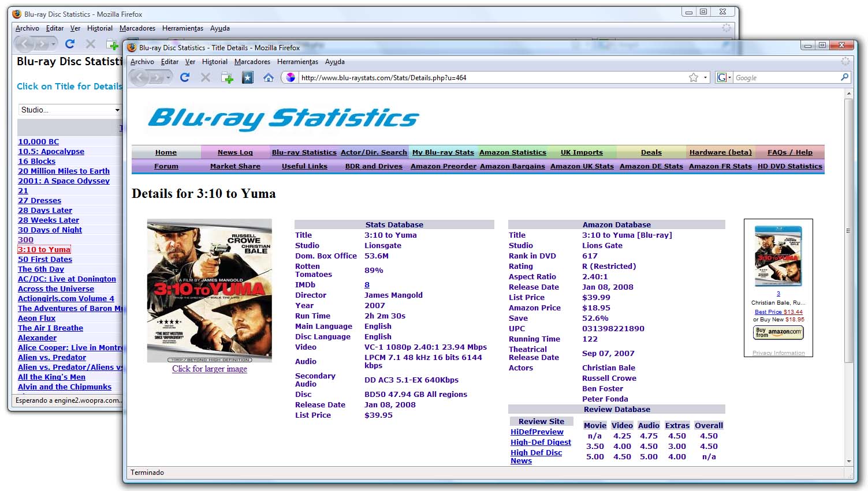Click the search magnifier in the Google box
This screenshot has height=491, width=868.
coord(845,77)
